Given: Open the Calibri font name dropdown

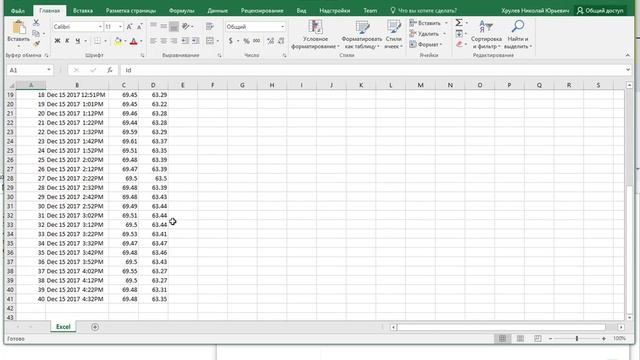Looking at the screenshot, I should pyautogui.click(x=100, y=27).
